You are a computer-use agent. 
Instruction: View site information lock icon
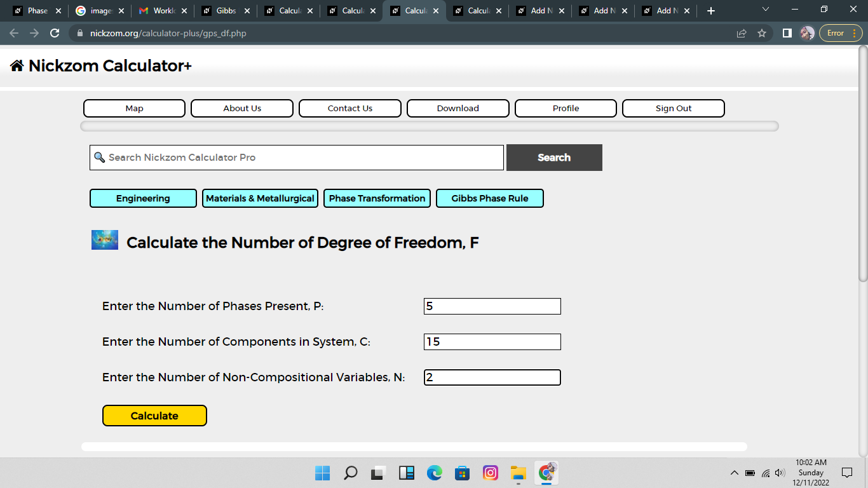tap(79, 33)
